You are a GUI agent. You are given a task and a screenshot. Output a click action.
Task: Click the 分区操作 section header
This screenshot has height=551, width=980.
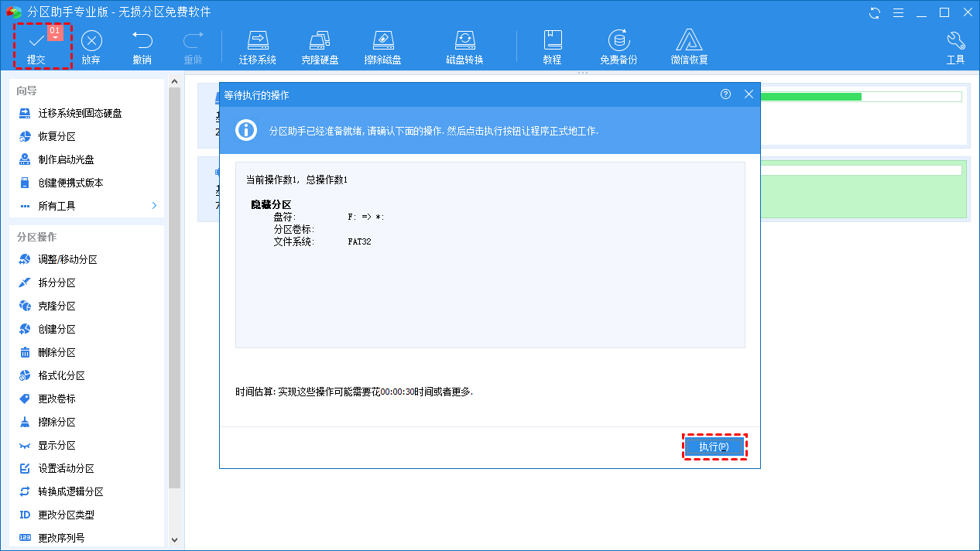pyautogui.click(x=37, y=237)
